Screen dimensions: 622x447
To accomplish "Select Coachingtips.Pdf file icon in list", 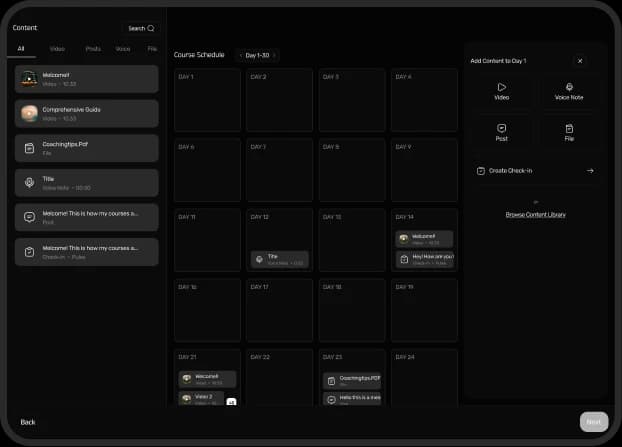I will (x=29, y=148).
